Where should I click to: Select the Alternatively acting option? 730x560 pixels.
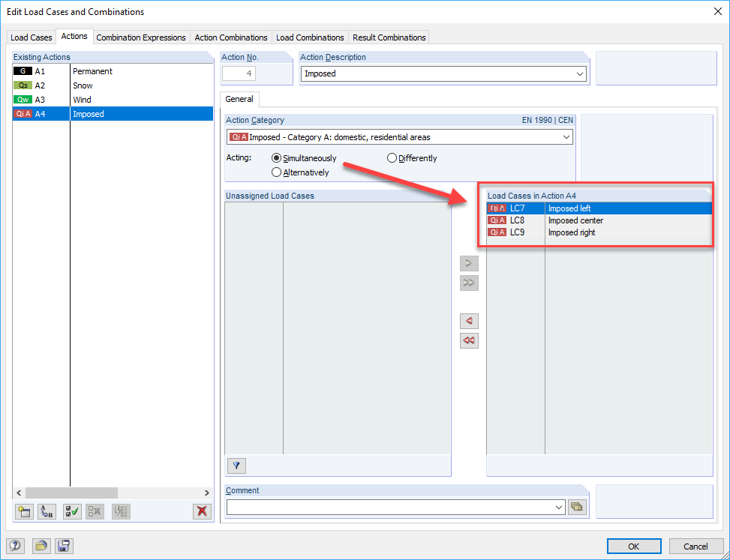point(276,172)
